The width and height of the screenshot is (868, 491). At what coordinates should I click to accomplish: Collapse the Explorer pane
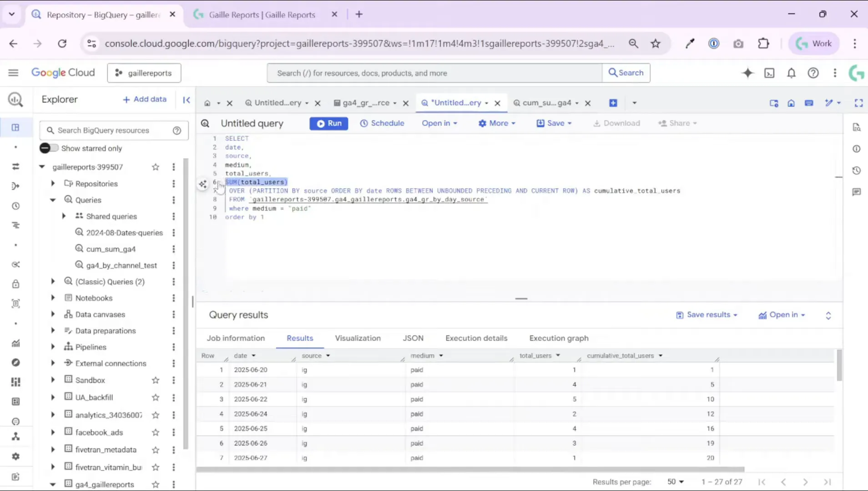[187, 100]
